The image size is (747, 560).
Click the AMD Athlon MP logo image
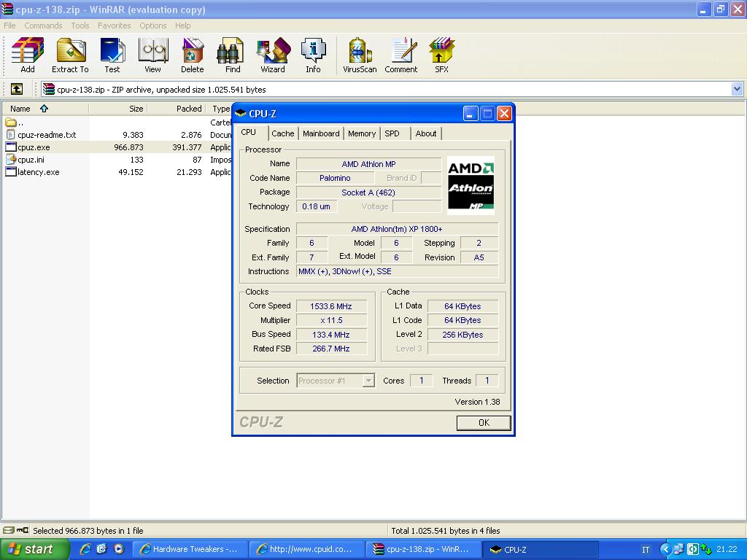point(471,186)
